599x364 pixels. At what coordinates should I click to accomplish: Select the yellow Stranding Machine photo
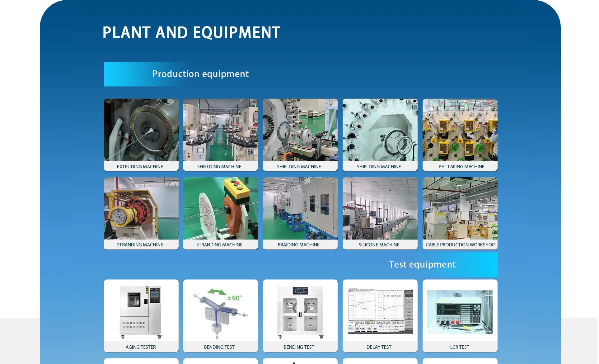coord(141,208)
